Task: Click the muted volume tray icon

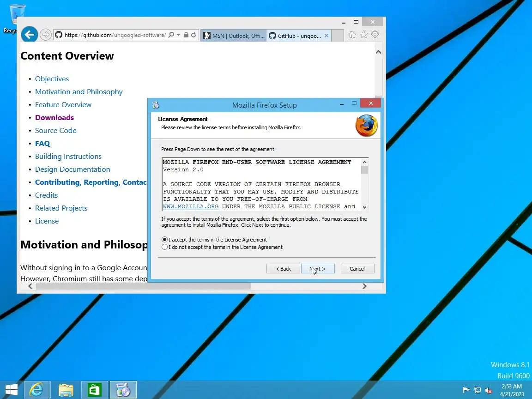Action: tap(489, 390)
